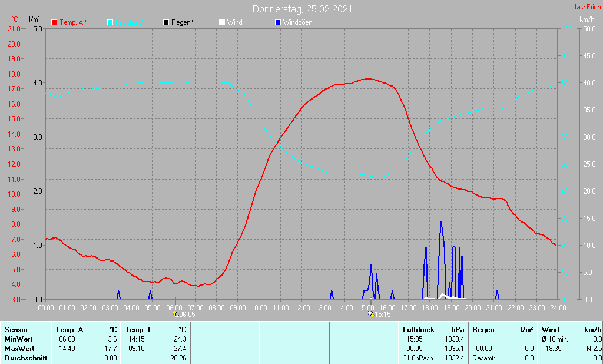Select the pressure minimum '1030.4'
Image resolution: width=603 pixels, height=364 pixels.
point(455,339)
